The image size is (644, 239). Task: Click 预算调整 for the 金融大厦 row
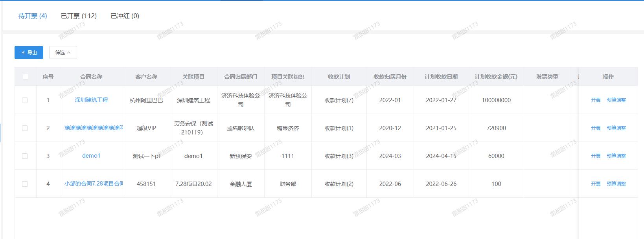pos(616,184)
